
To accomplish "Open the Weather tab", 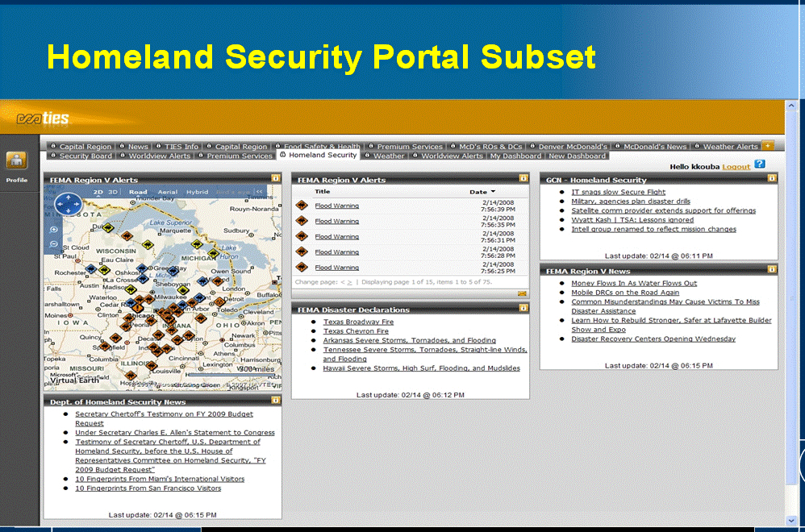I will (384, 156).
